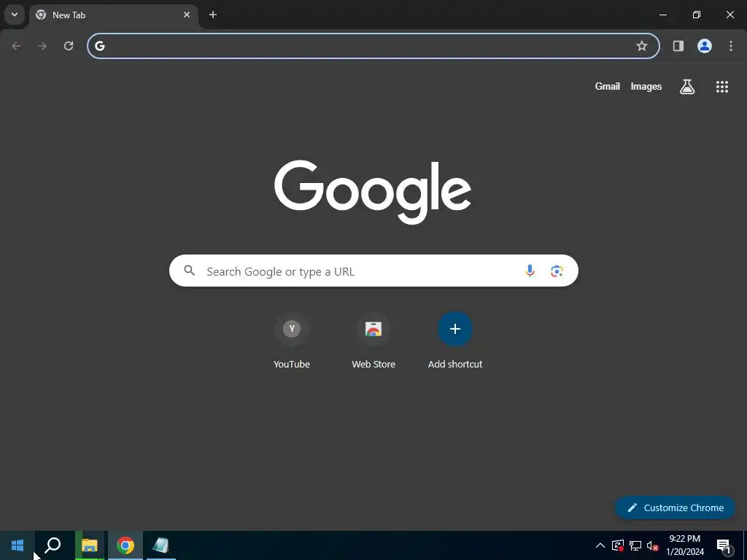Open Customize Chrome panel

(675, 507)
